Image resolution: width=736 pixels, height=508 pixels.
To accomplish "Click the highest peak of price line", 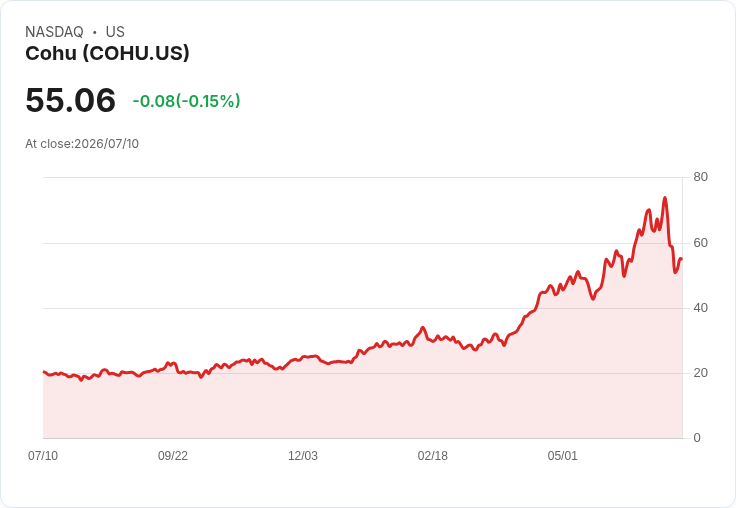I will (665, 198).
